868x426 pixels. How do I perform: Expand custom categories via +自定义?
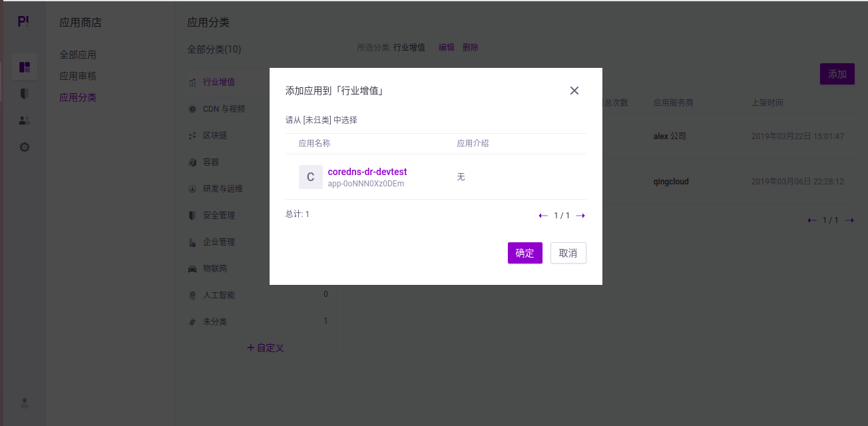tap(265, 347)
